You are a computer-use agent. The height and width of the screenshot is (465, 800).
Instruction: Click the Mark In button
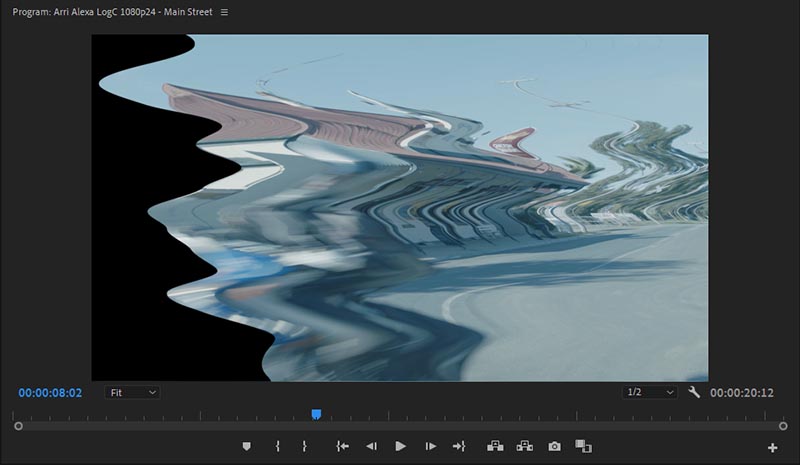pos(278,447)
